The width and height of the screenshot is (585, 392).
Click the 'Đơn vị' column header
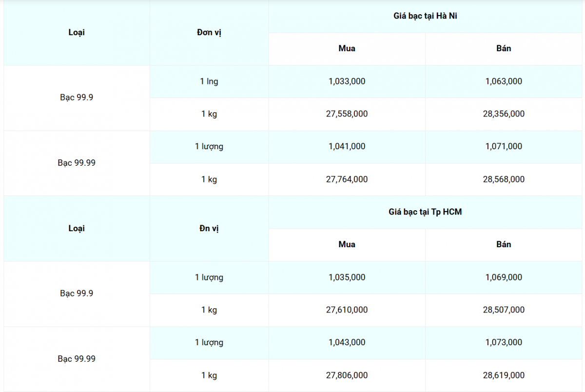(x=209, y=33)
